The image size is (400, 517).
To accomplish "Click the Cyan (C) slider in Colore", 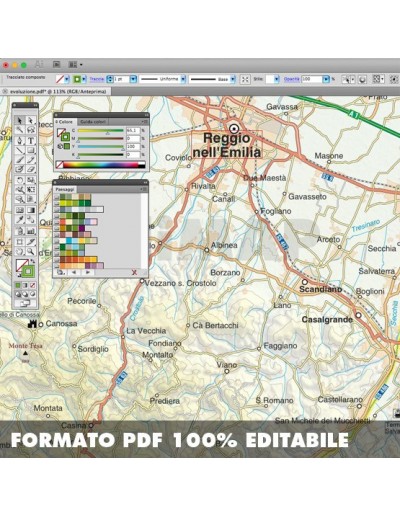I will [x=100, y=131].
